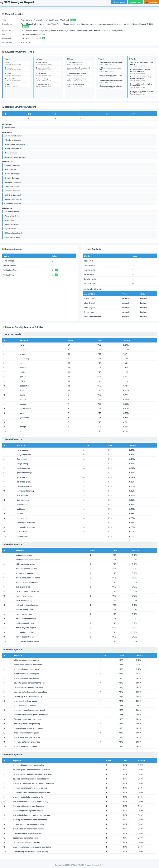
Task: Click the green check for Without Alt Text
Action: click(x=56, y=270)
